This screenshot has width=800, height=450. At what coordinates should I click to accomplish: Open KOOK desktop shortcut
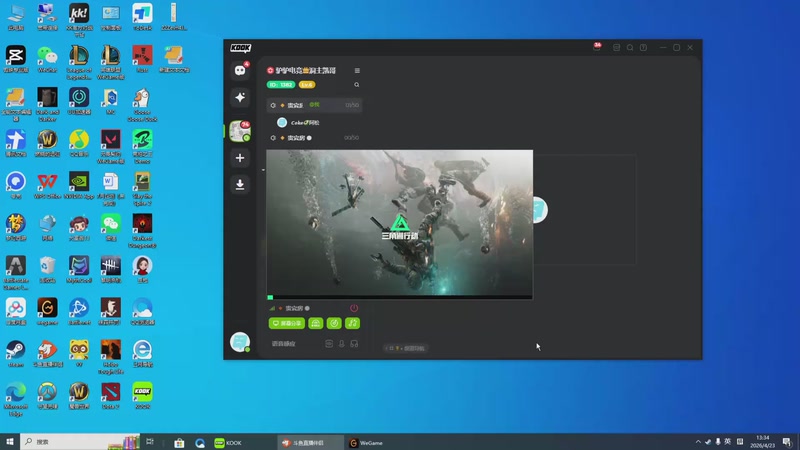pyautogui.click(x=142, y=396)
